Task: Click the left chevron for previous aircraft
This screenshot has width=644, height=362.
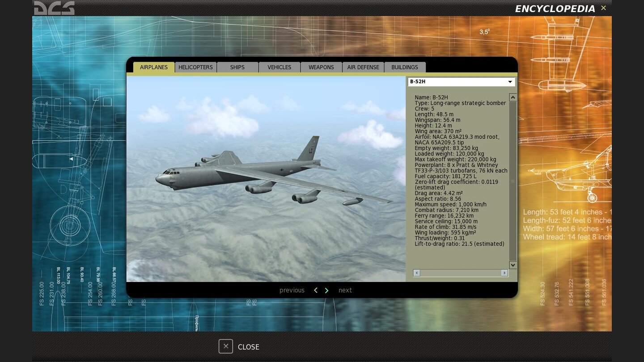Action: point(316,290)
